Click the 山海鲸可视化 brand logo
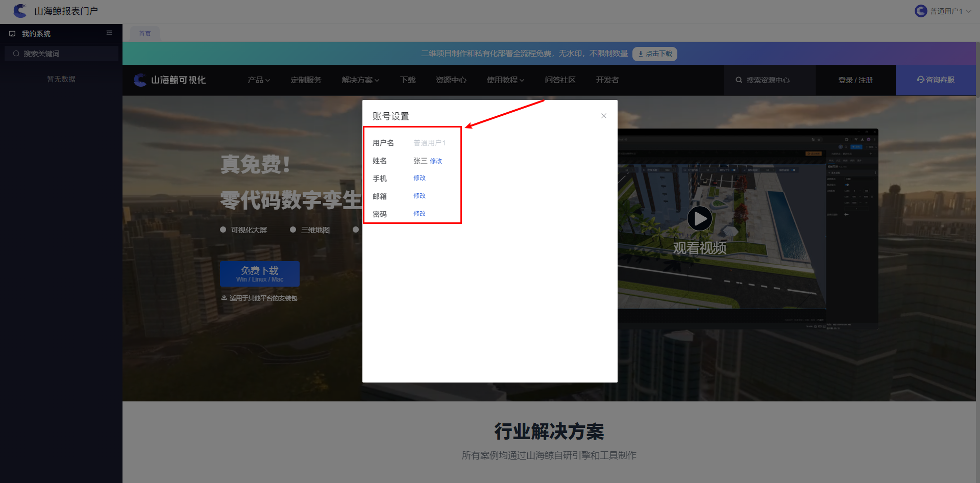 [169, 80]
